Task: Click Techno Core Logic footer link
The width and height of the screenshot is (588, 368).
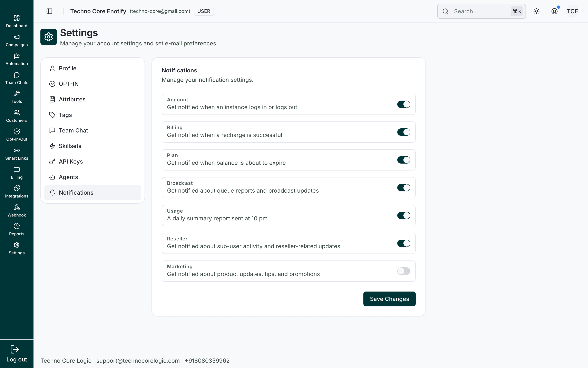Action: [x=66, y=361]
